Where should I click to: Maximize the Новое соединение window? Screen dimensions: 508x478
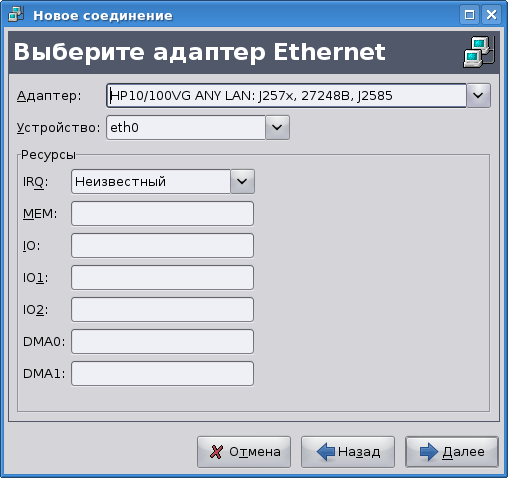click(x=469, y=15)
